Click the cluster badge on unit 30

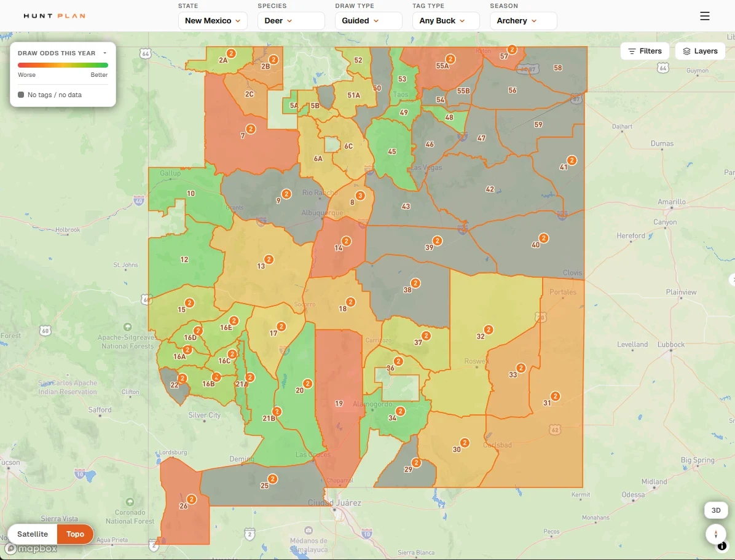click(465, 443)
